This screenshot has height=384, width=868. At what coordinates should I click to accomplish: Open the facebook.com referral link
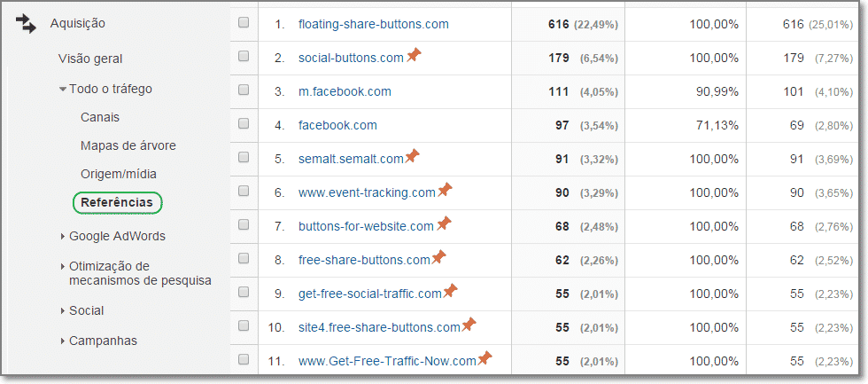(337, 125)
